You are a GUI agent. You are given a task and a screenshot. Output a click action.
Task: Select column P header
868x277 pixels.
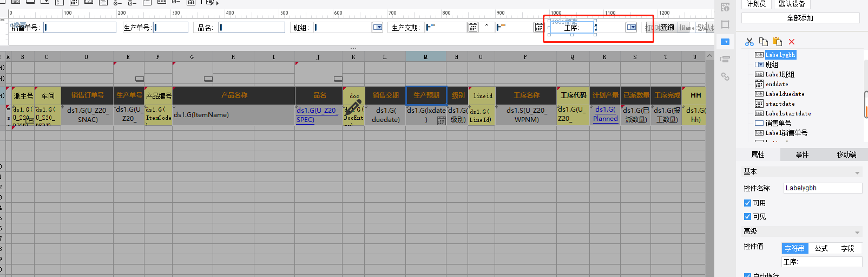(x=525, y=57)
